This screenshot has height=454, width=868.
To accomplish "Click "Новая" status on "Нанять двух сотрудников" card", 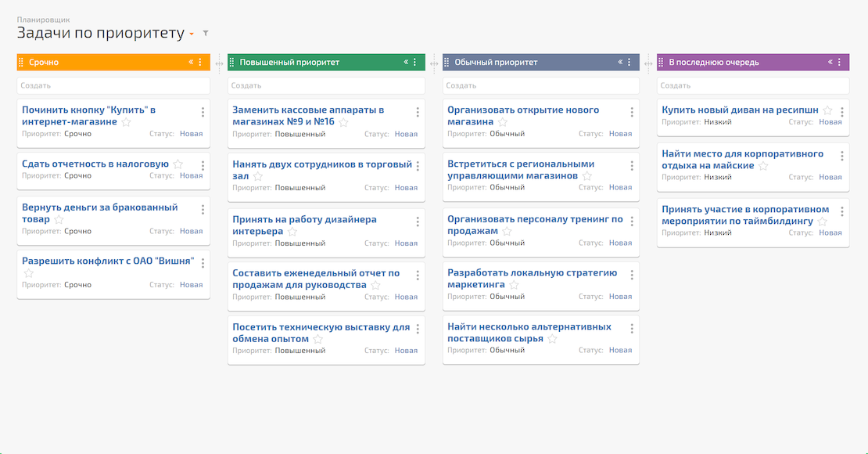I will tap(406, 188).
